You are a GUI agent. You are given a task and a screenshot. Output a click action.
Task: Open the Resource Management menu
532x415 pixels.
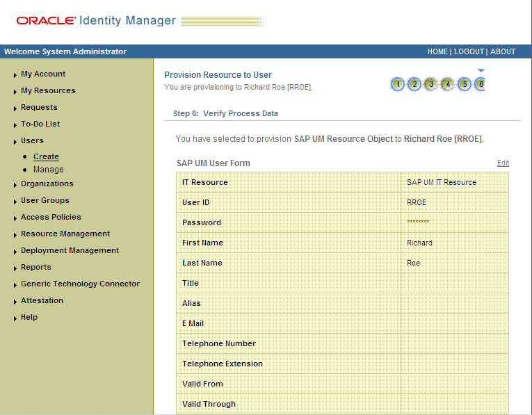pos(65,234)
